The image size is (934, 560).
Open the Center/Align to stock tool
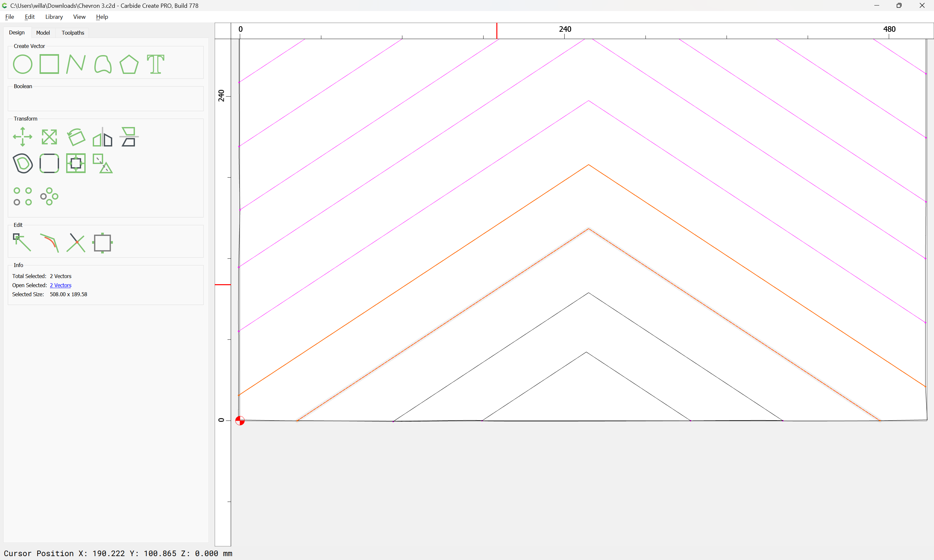(x=76, y=163)
